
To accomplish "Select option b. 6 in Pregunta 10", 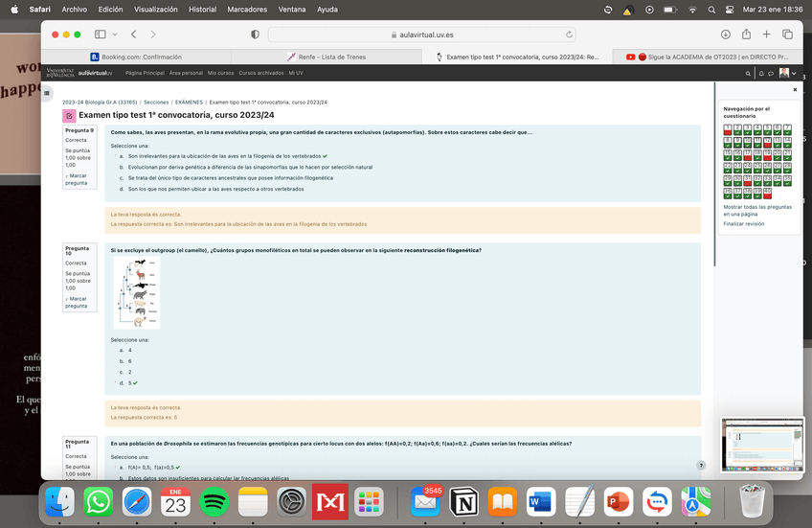I will click(114, 361).
